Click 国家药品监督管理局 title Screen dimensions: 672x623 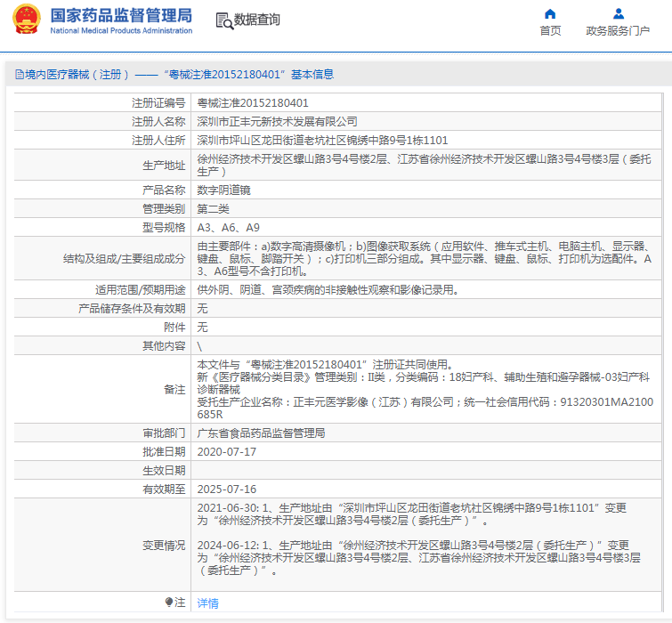click(x=121, y=15)
